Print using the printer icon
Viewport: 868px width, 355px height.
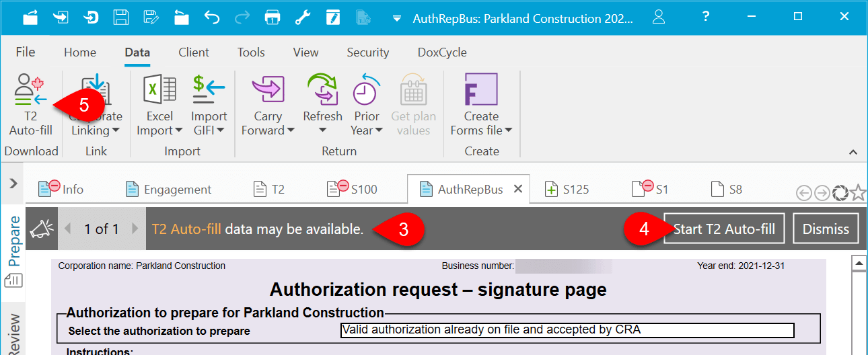(273, 17)
